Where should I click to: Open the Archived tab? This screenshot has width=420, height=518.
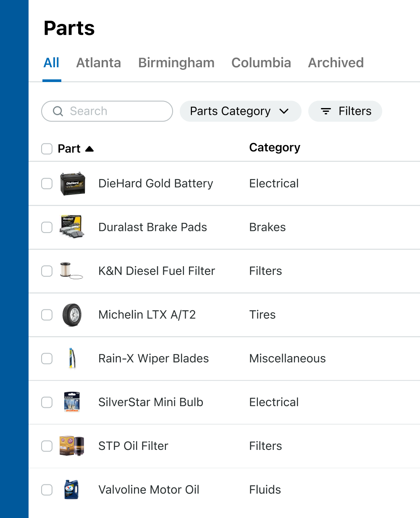336,63
